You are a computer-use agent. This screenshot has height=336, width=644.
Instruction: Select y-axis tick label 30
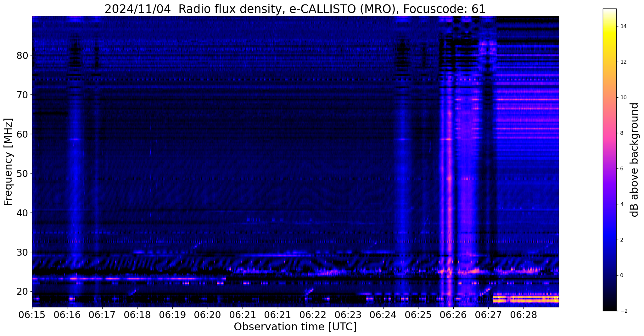point(22,252)
